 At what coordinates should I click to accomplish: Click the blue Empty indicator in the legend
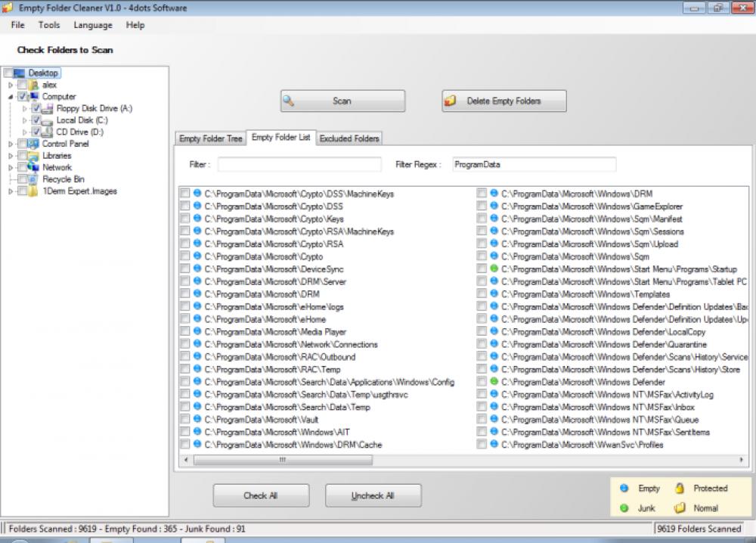coord(623,488)
